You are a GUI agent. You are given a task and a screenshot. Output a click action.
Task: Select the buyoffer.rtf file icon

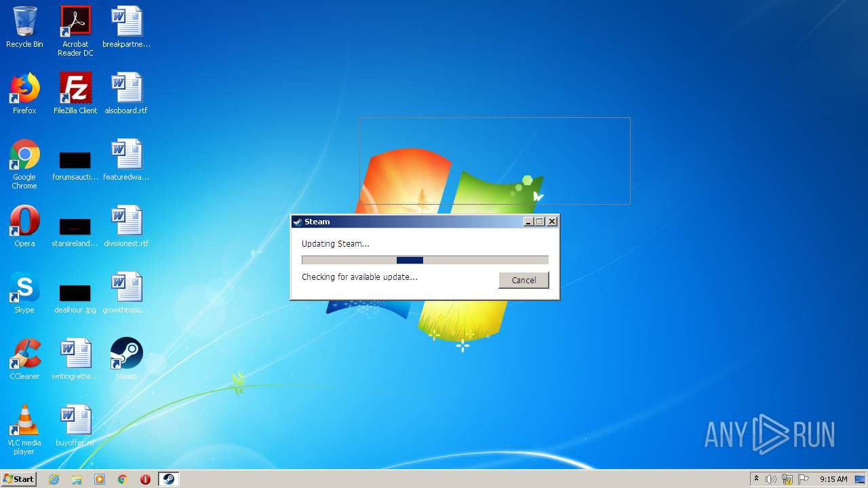tap(75, 426)
